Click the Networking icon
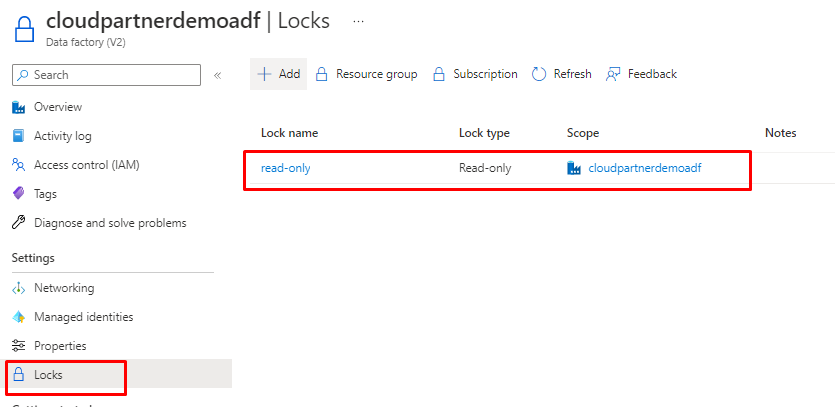 pos(18,288)
